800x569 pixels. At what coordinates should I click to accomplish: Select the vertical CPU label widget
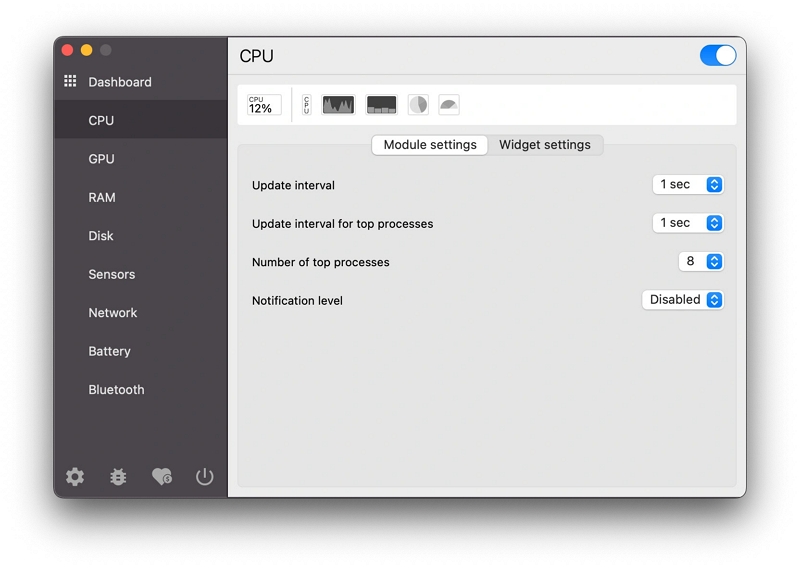coord(306,105)
